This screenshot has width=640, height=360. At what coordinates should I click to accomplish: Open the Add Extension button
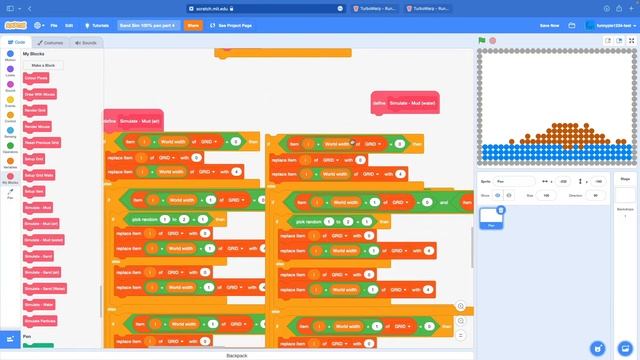pyautogui.click(x=10, y=339)
